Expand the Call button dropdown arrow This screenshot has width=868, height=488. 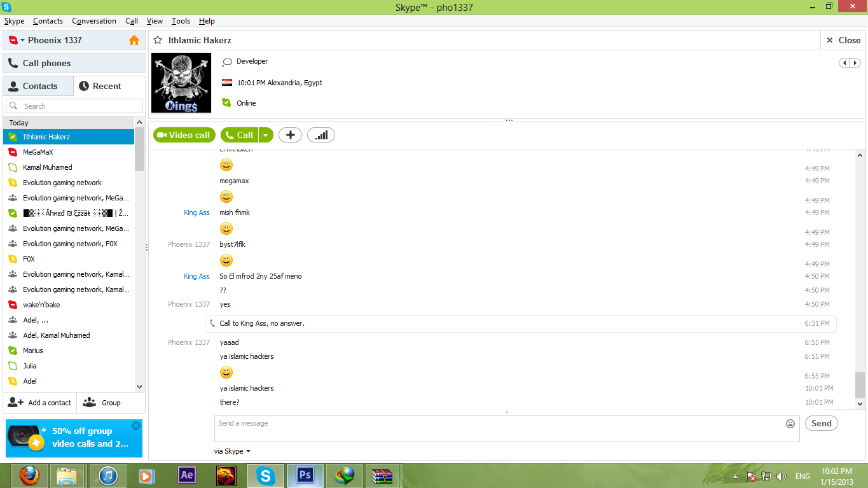click(266, 135)
